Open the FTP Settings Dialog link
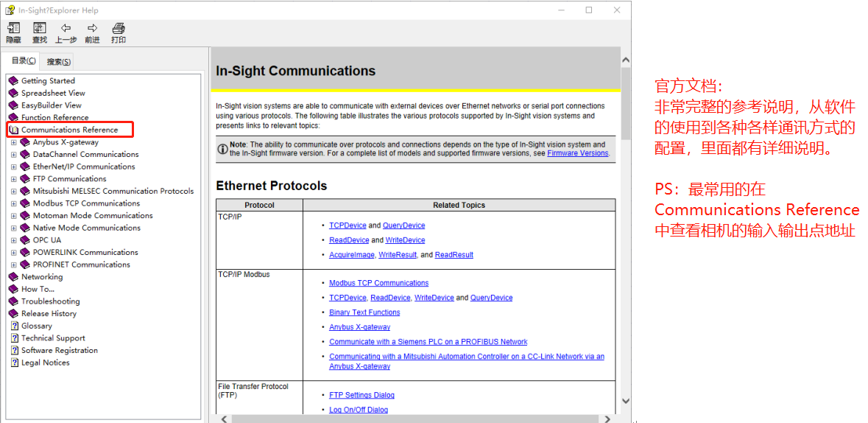This screenshot has width=868, height=423. 361,395
